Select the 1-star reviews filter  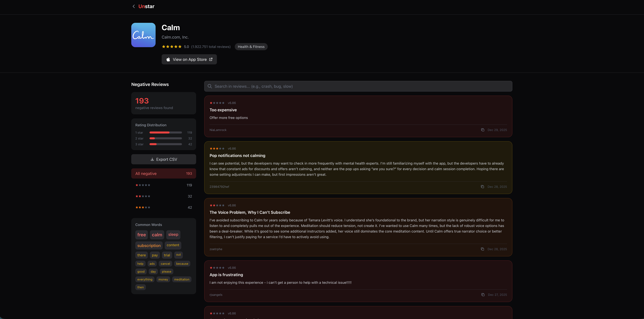pos(163,185)
